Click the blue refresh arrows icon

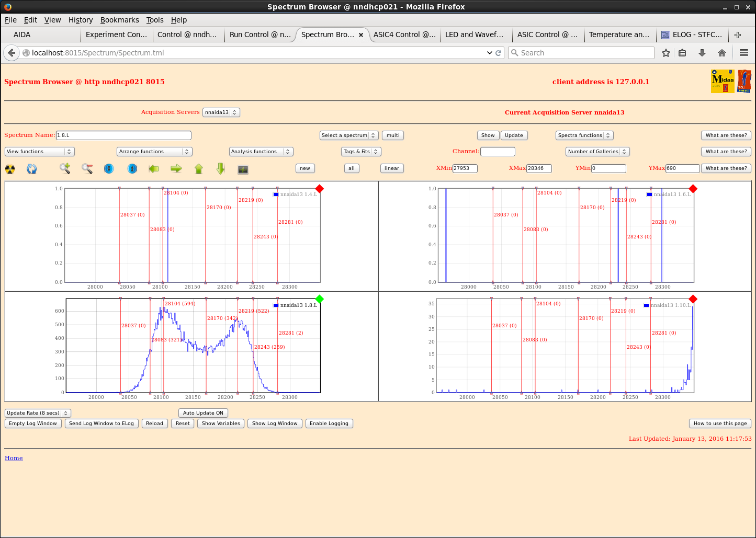click(32, 169)
